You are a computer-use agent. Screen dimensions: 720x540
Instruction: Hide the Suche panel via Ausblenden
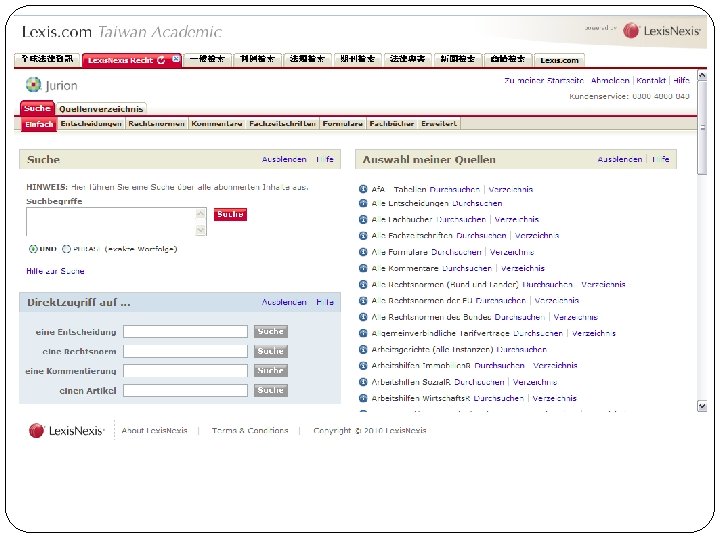coord(284,159)
